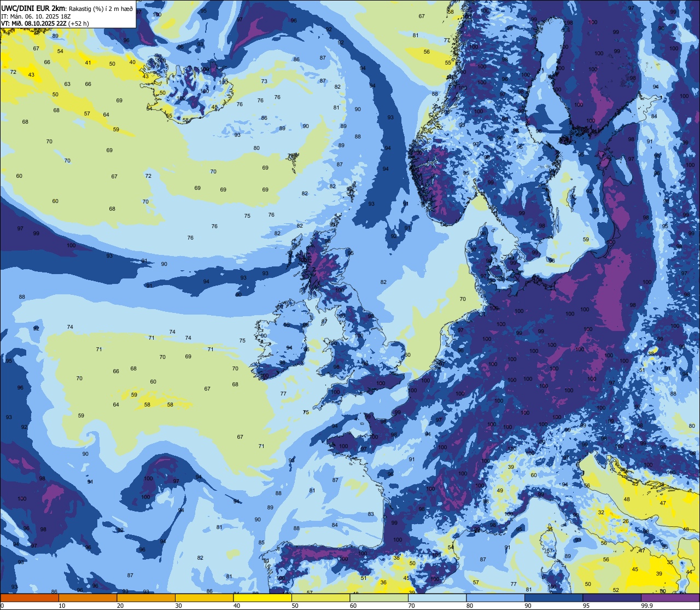The image size is (700, 610).
Task: Select the 30–40 legend color swatch
Action: pyautogui.click(x=204, y=597)
